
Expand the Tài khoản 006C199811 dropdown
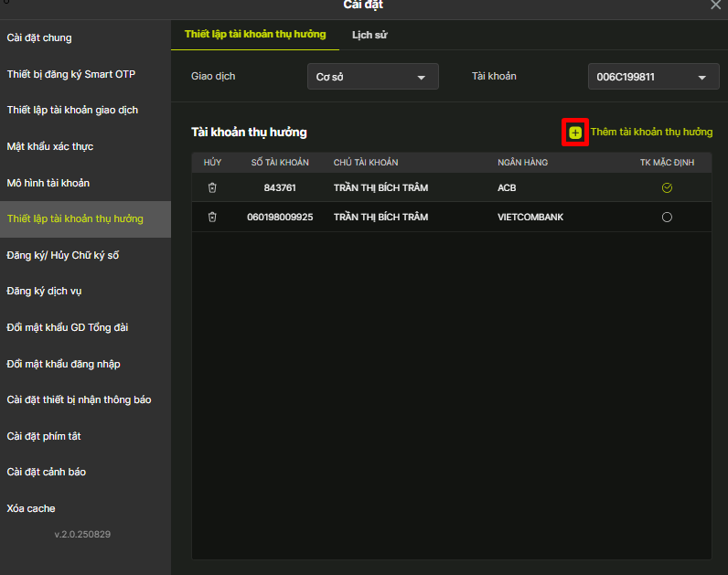click(x=652, y=77)
